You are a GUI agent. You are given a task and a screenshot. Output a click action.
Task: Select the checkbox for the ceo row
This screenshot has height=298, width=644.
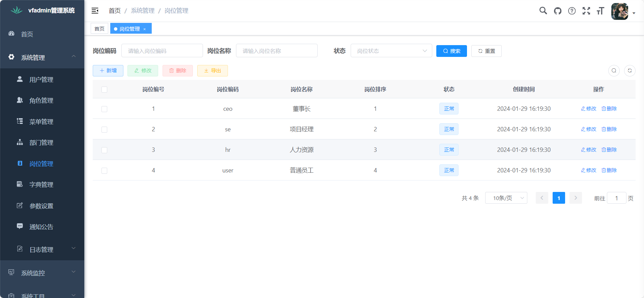click(x=105, y=109)
